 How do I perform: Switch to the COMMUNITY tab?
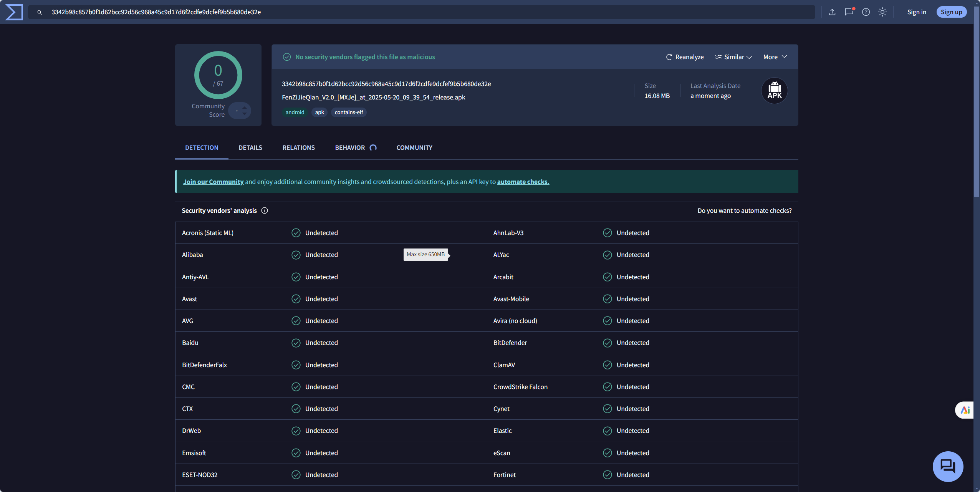pos(414,147)
